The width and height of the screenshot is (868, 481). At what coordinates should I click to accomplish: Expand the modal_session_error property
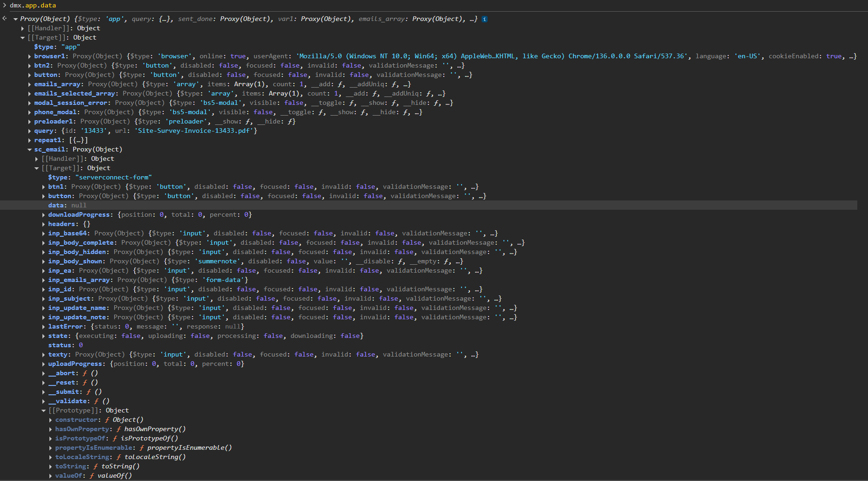(x=29, y=103)
